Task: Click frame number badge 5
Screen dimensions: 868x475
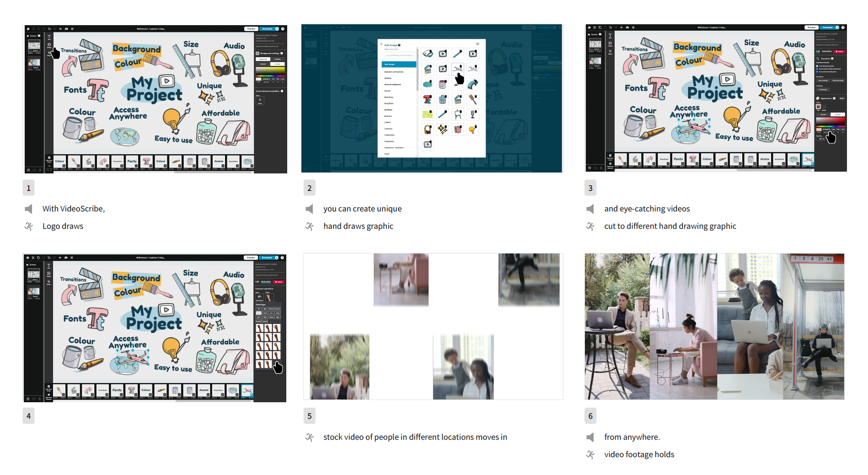Action: pyautogui.click(x=309, y=416)
